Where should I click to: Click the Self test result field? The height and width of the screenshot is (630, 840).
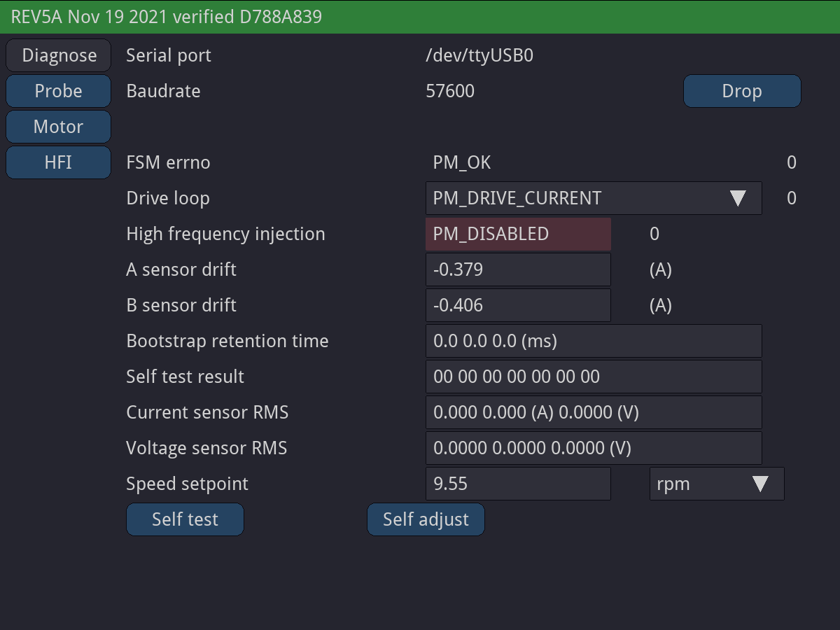[x=593, y=377]
